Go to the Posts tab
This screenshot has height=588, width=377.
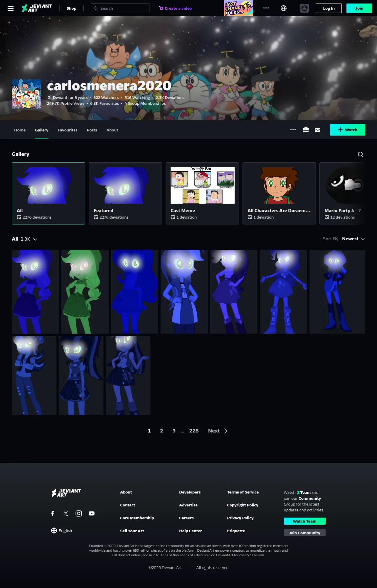(92, 130)
